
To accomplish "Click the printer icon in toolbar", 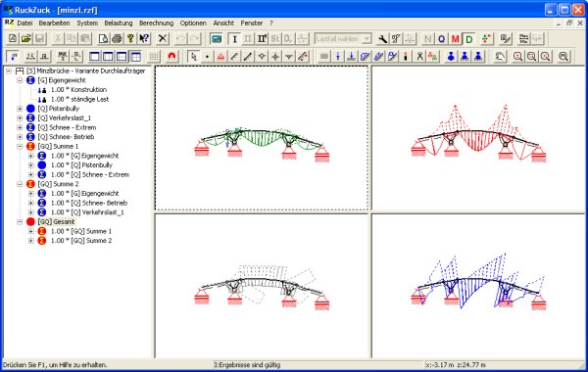I will pyautogui.click(x=117, y=38).
